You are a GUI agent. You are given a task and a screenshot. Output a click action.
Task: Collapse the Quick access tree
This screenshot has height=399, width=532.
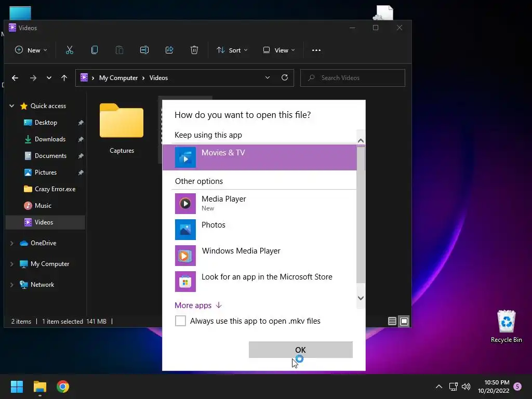click(x=12, y=106)
